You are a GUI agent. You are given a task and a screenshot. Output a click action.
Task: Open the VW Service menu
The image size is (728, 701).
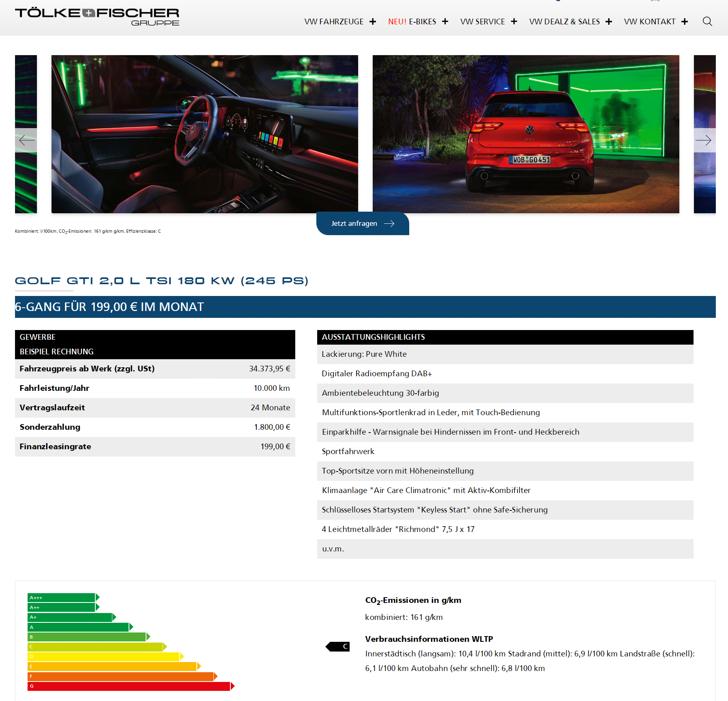pyautogui.click(x=483, y=21)
